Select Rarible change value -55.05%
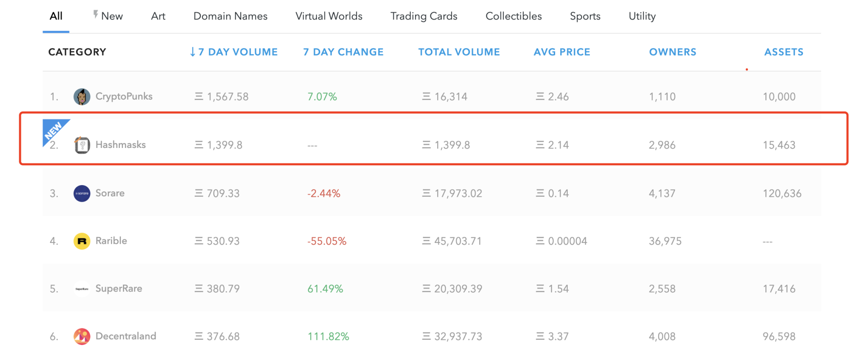The width and height of the screenshot is (868, 352). coord(327,241)
